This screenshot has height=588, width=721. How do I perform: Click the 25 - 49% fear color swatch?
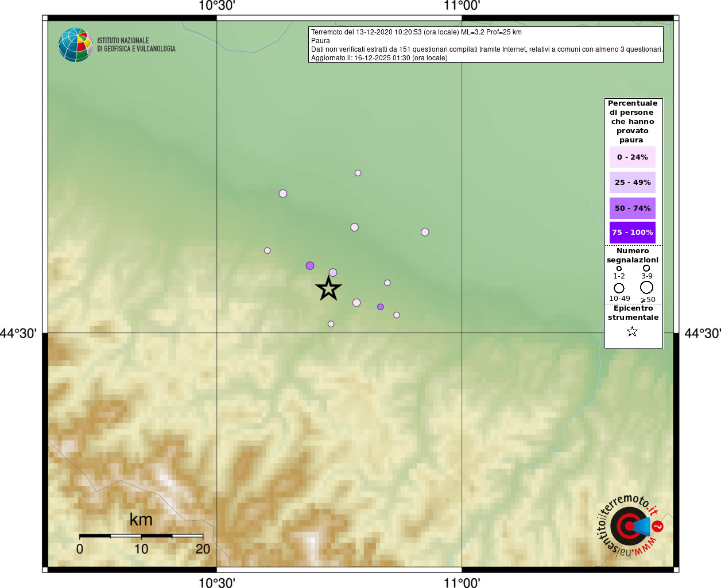coord(633,182)
